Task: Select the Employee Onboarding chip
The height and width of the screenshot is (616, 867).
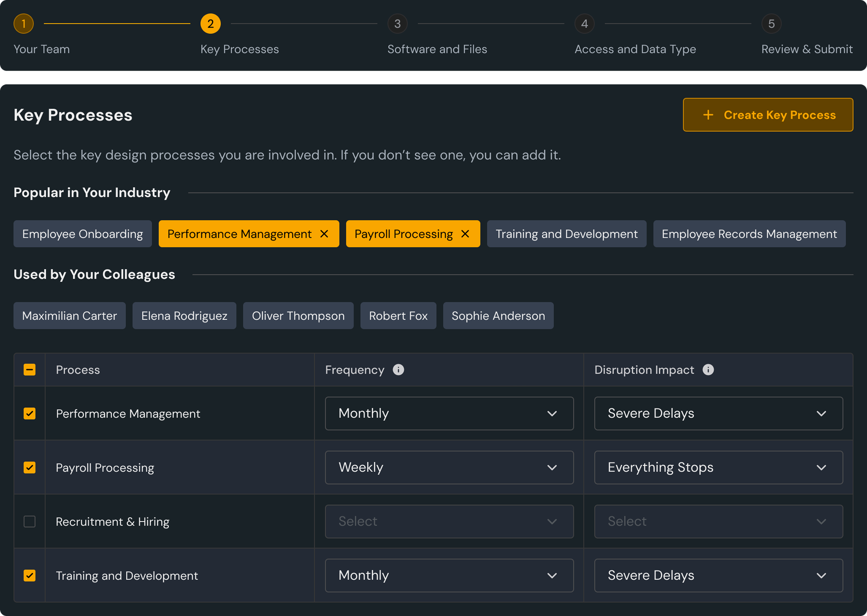Action: [x=83, y=234]
